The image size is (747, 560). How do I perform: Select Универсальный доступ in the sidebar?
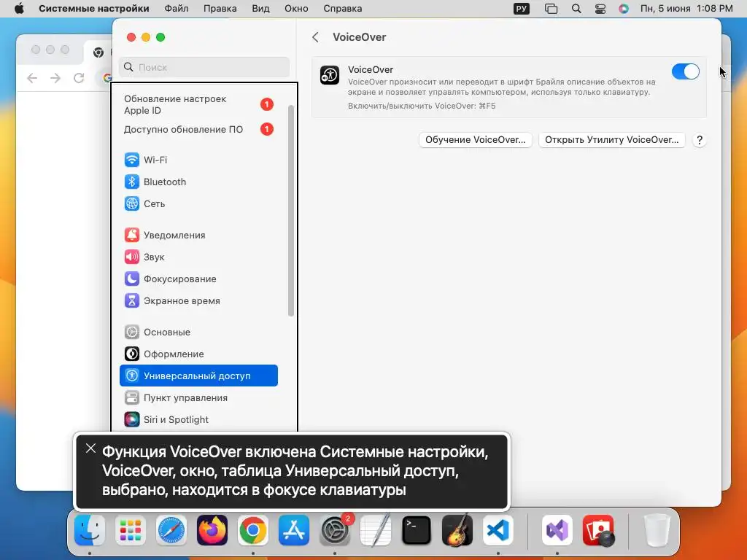198,376
